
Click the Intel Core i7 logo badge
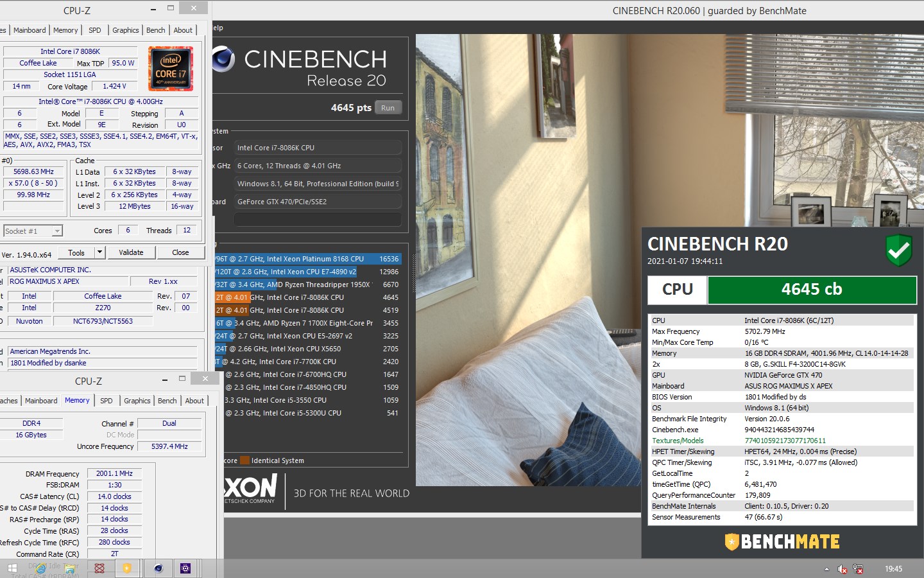[x=171, y=69]
